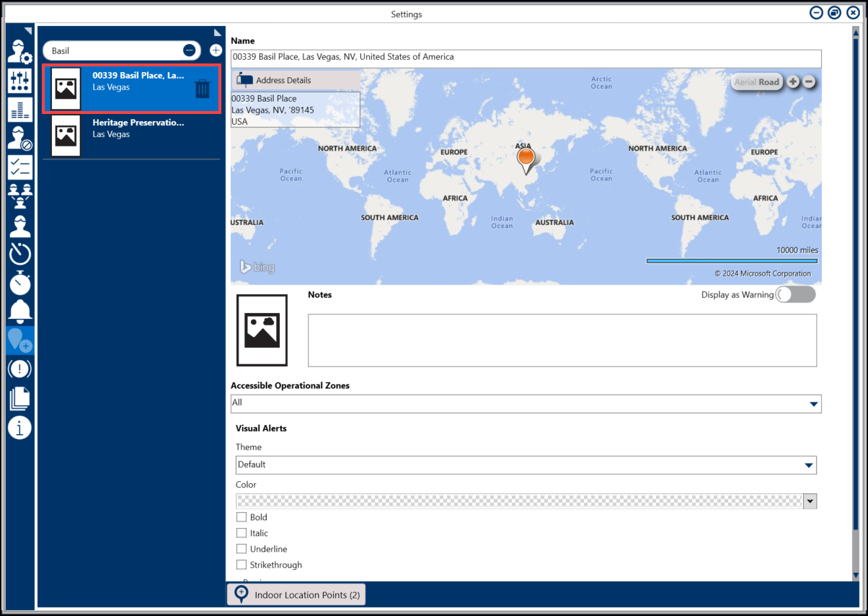
Task: Add a new location with plus icon
Action: point(216,50)
